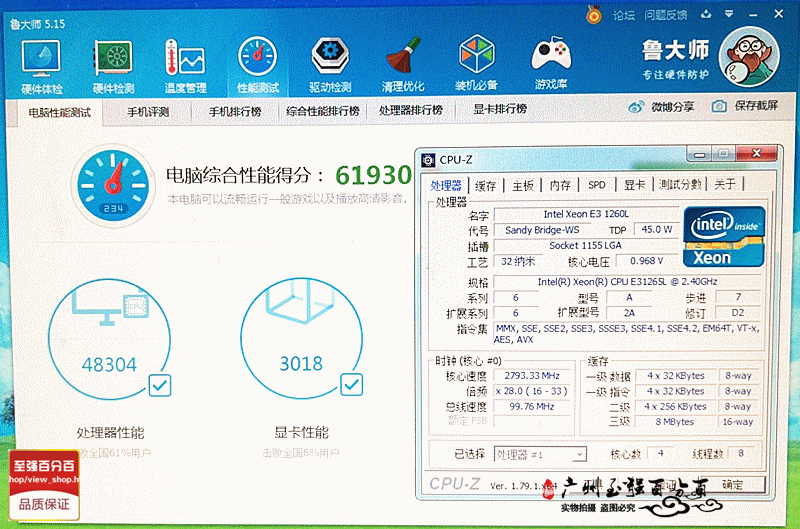
Task: Click the speedometer gauge score icon
Action: click(113, 186)
